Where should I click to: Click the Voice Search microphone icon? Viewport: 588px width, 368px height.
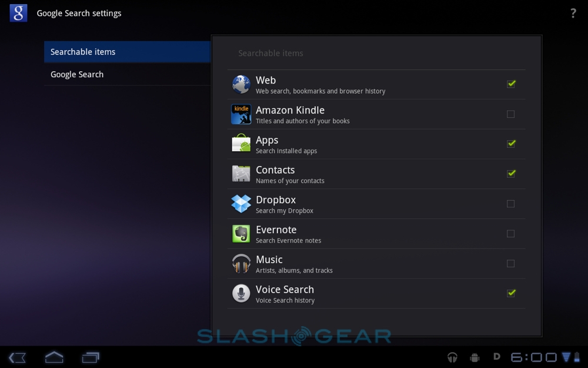(x=241, y=293)
